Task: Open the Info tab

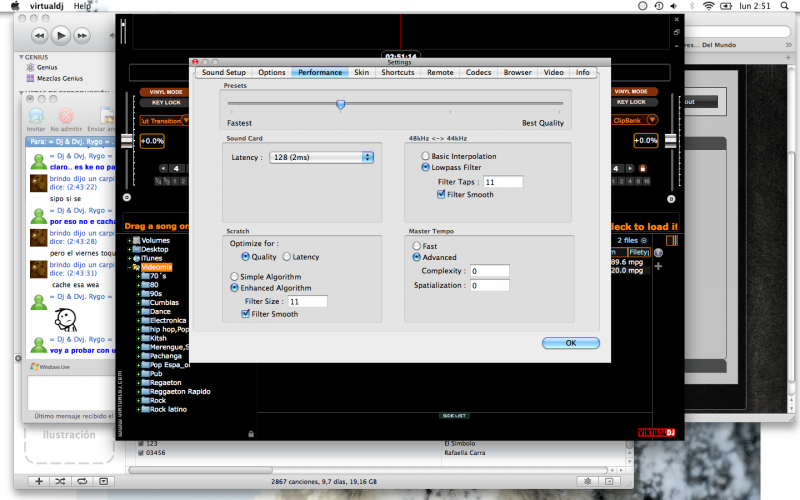Action: tap(582, 72)
